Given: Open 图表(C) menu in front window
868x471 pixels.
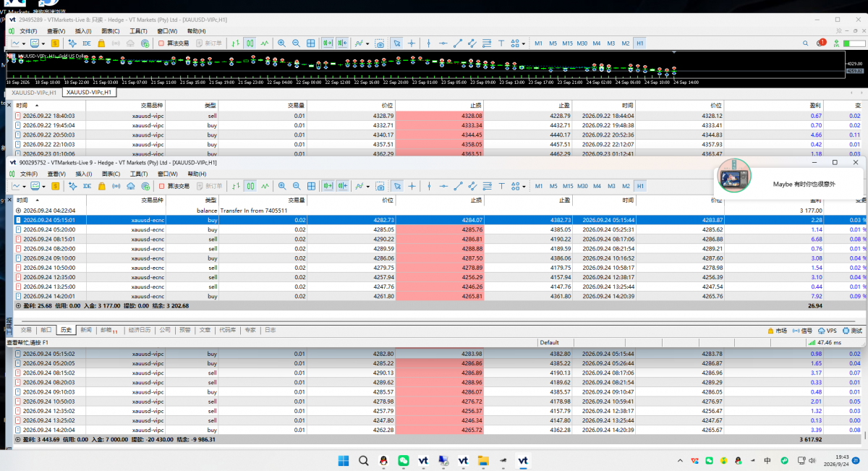Looking at the screenshot, I should (110, 174).
